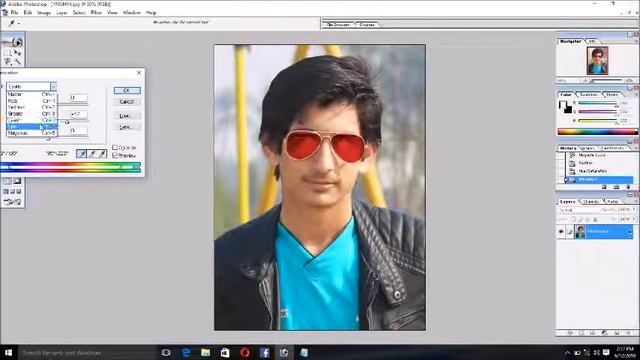The height and width of the screenshot is (360, 640).
Task: Click the Lightness value input field
Action: (x=78, y=130)
